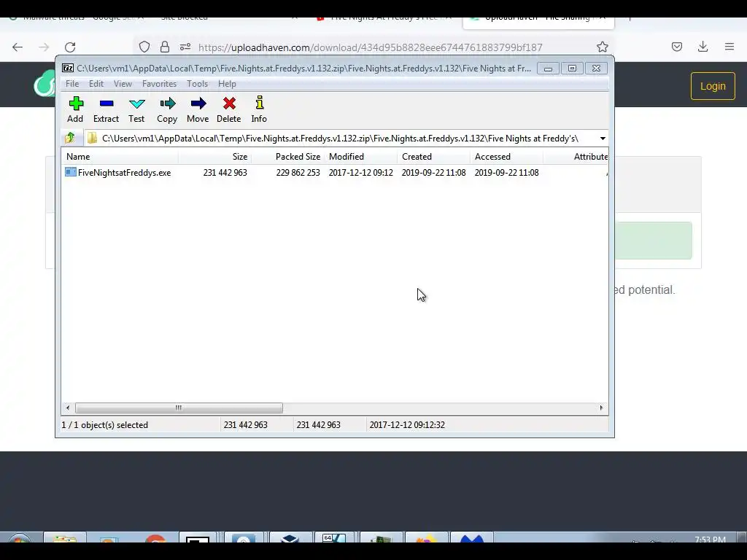Open the Edit menu in 7-Zip
Image resolution: width=747 pixels, height=560 pixels.
click(x=96, y=84)
